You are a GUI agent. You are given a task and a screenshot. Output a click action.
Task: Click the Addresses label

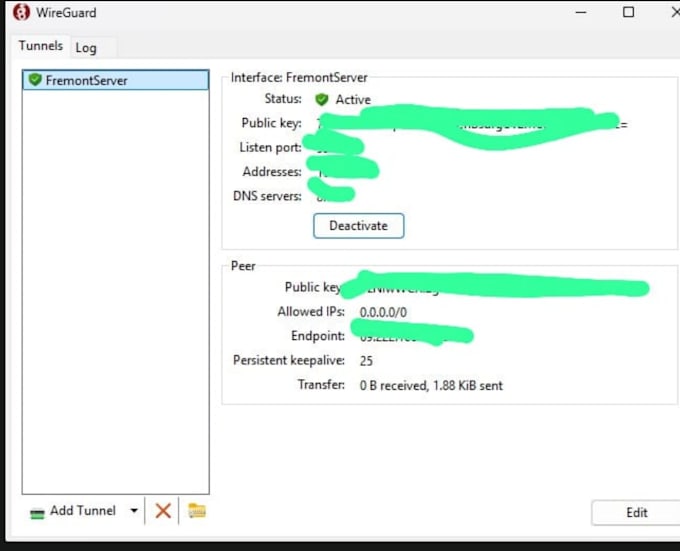pyautogui.click(x=272, y=172)
